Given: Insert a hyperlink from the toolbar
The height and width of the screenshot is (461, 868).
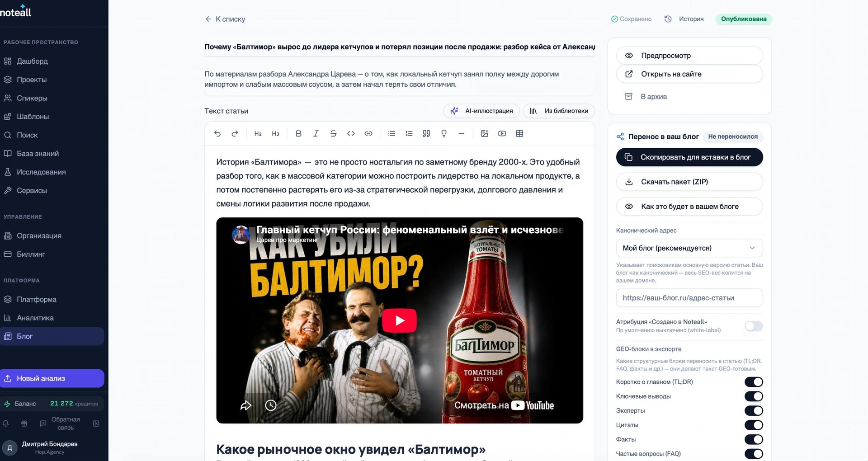Looking at the screenshot, I should tap(368, 133).
